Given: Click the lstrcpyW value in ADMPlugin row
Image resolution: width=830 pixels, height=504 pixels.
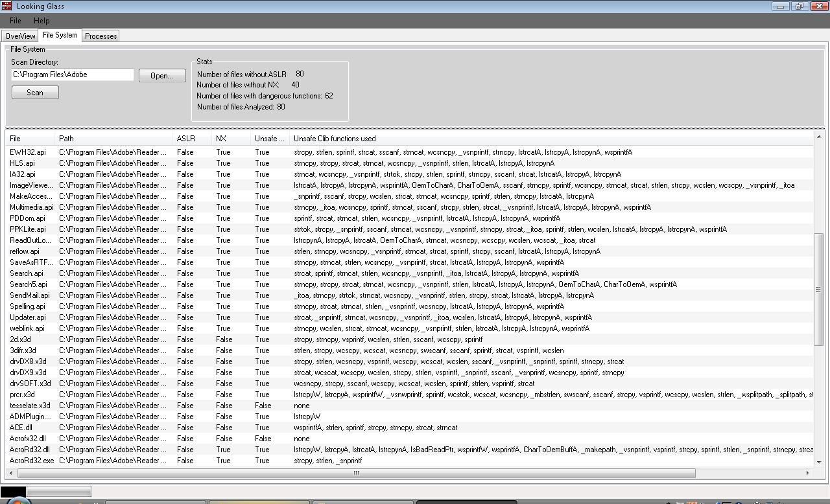Looking at the screenshot, I should coord(307,417).
